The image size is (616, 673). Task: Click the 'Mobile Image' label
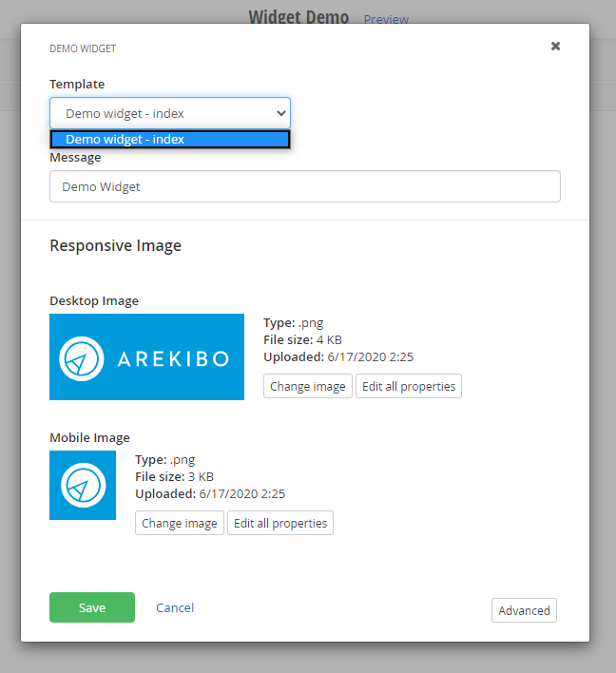(x=89, y=438)
